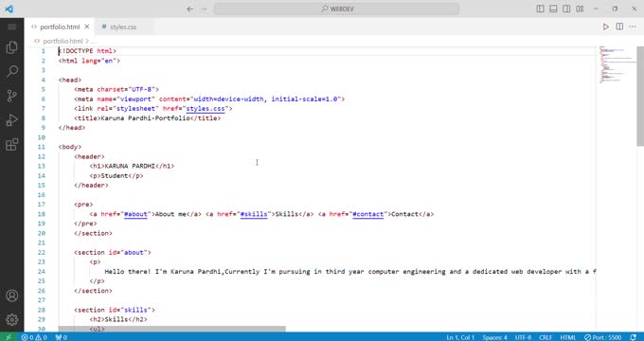
Task: Open the Explorer view in activity bar
Action: [12, 47]
